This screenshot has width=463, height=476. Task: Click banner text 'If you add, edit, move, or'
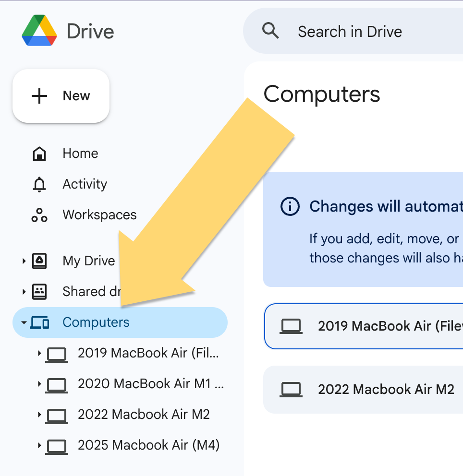(x=384, y=239)
